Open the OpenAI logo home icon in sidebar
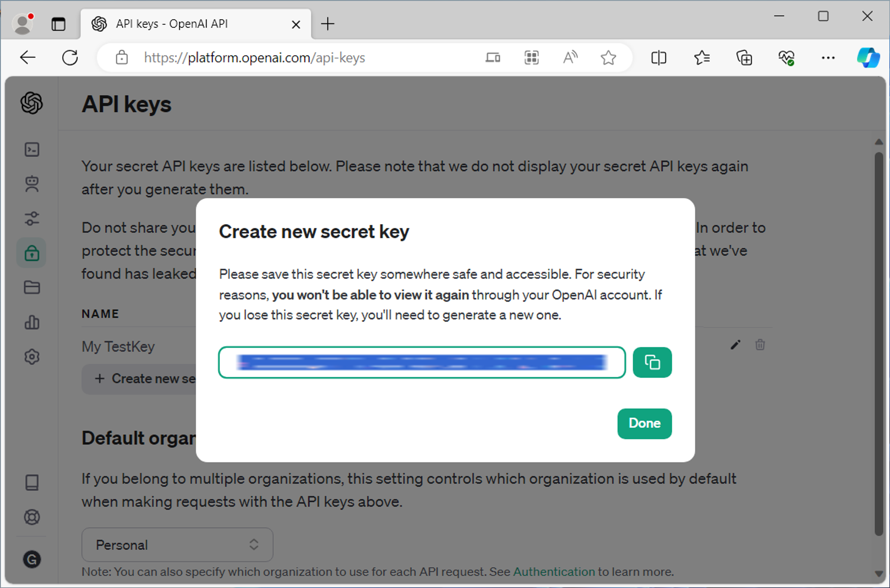This screenshot has height=588, width=890. coord(32,103)
